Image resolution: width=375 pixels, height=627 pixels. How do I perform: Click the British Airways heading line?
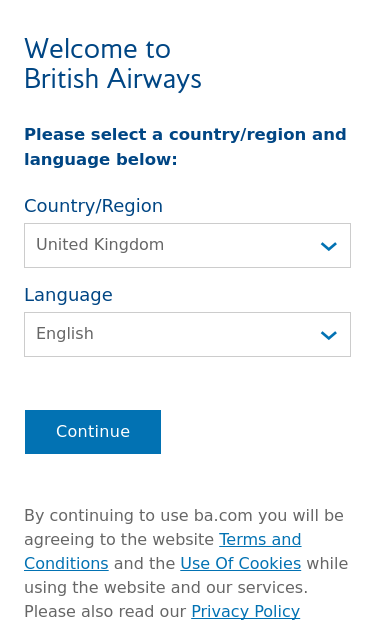coord(113,79)
